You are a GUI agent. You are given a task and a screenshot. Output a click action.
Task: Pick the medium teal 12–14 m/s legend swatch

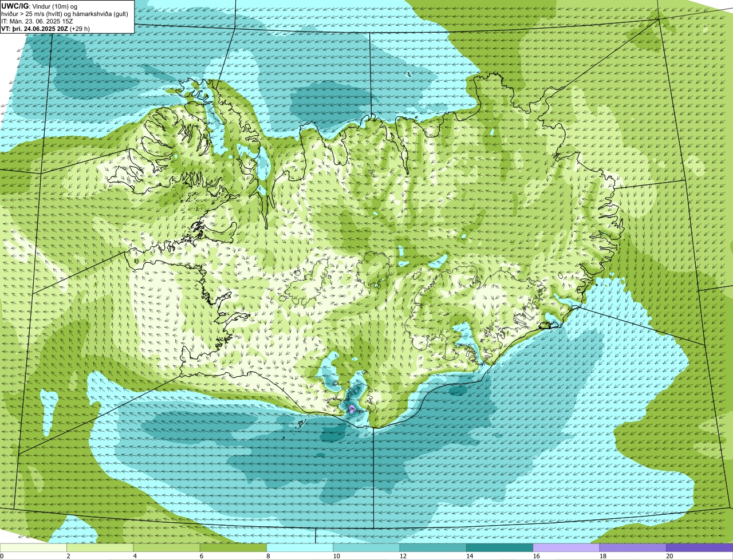point(433,547)
